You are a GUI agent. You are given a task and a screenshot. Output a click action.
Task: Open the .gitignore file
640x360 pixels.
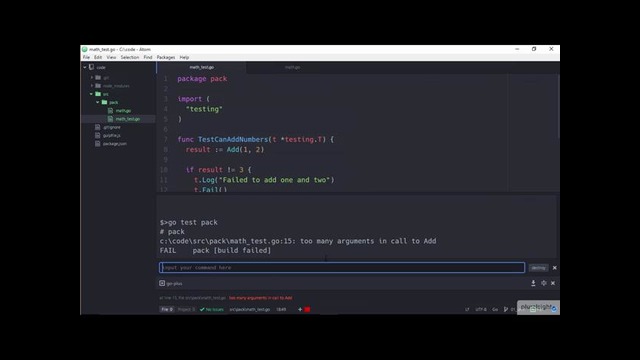(x=111, y=127)
